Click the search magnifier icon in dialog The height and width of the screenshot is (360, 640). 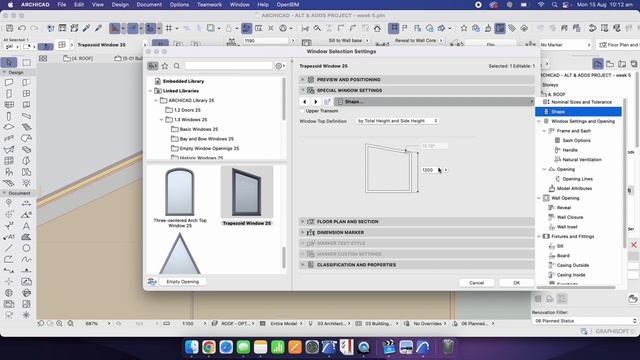176,66
